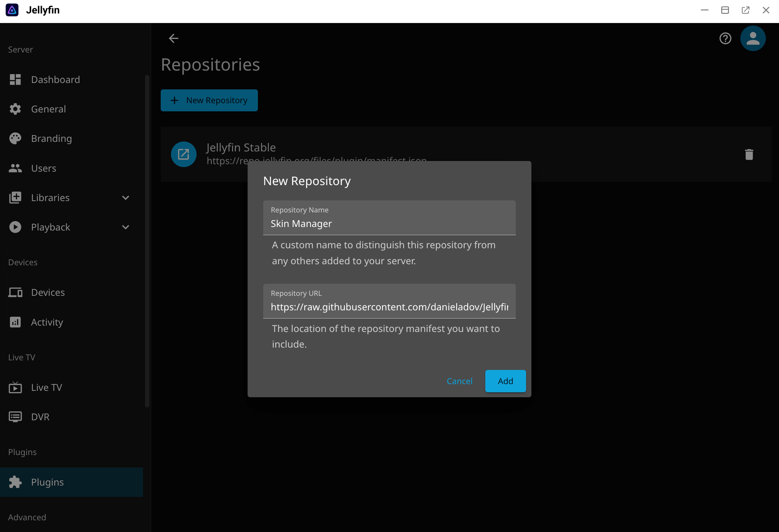This screenshot has height=532, width=779.
Task: Open Live TV in the sidebar
Action: pyautogui.click(x=71, y=387)
